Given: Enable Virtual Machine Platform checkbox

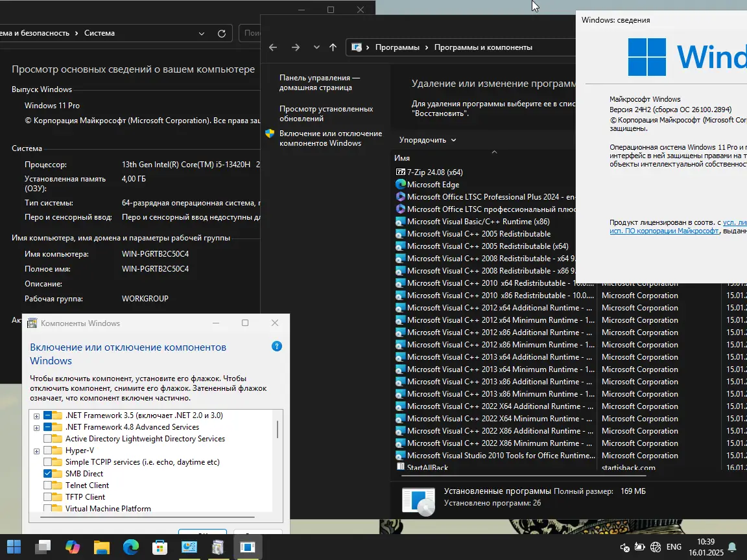Looking at the screenshot, I should (47, 508).
